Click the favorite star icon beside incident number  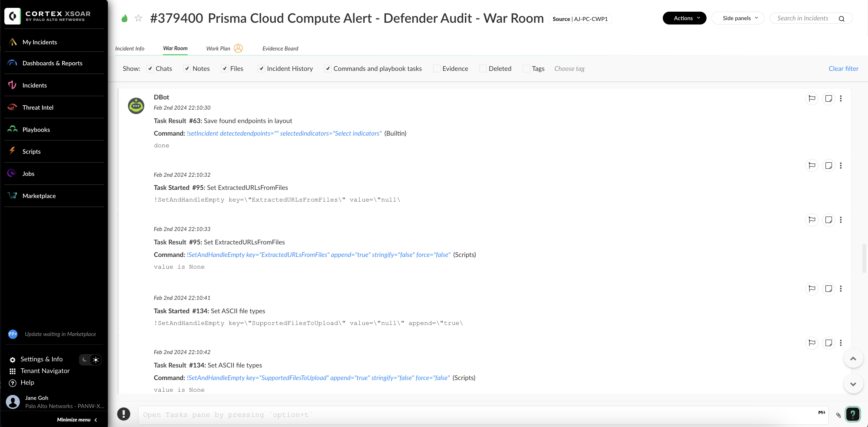pos(138,18)
